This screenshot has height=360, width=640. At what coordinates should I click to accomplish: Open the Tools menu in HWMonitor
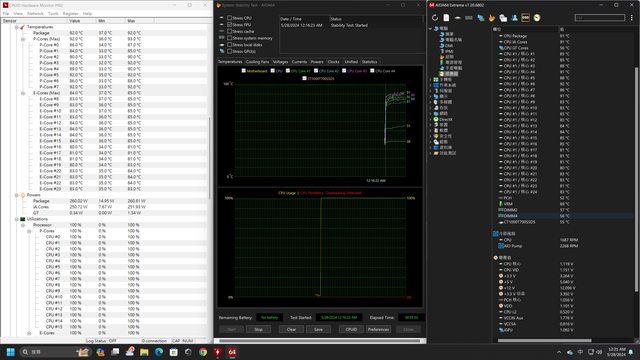(53, 13)
